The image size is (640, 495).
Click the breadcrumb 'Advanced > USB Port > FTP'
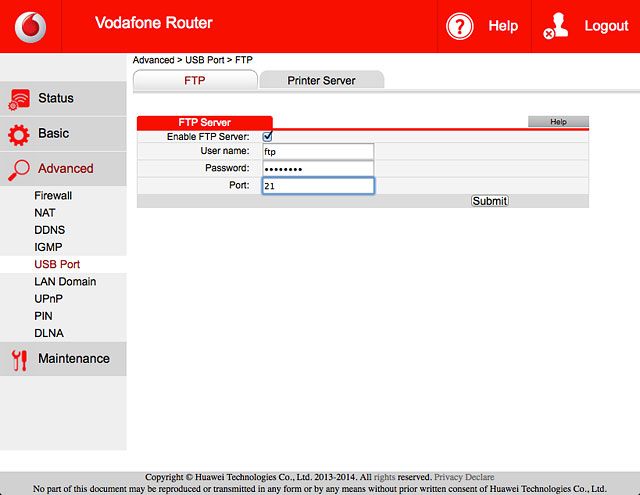[193, 60]
